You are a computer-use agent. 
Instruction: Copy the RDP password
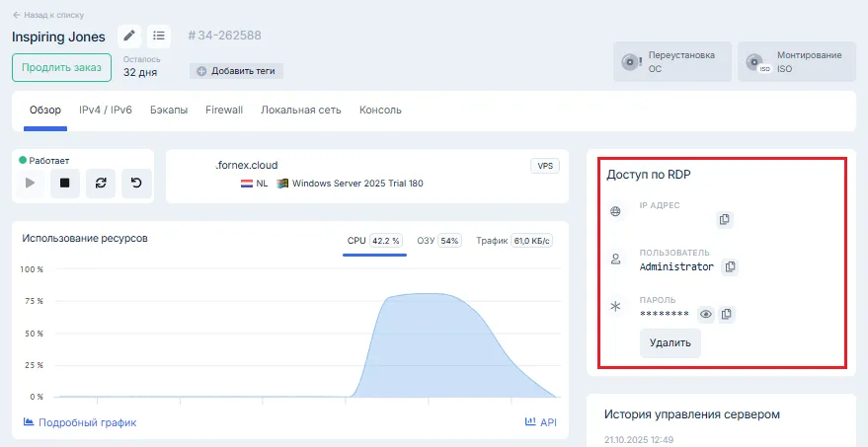727,314
